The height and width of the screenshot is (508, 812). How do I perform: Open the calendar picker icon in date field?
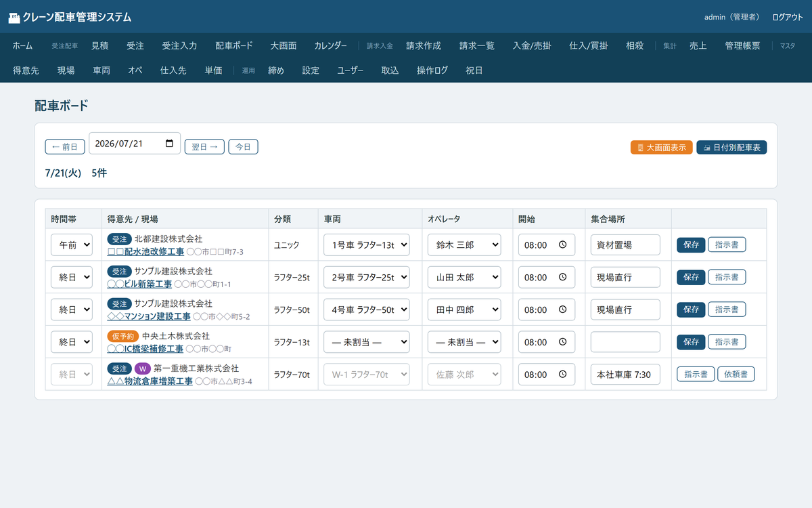(x=169, y=144)
